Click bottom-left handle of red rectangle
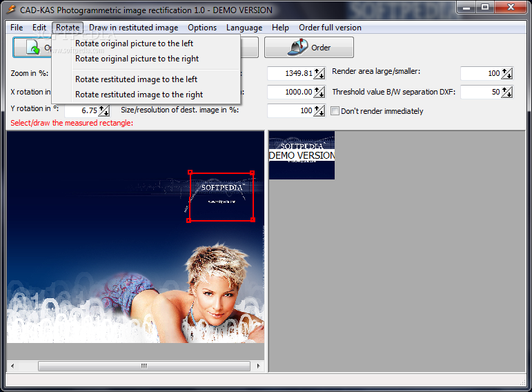 pyautogui.click(x=189, y=221)
